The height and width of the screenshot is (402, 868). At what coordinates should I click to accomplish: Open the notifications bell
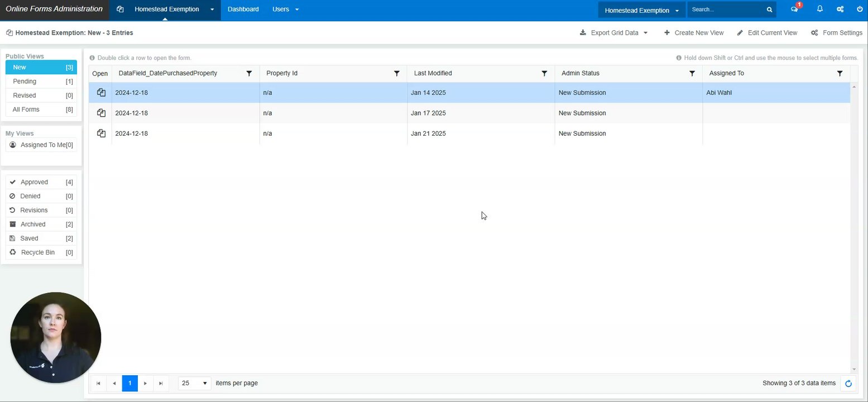pyautogui.click(x=819, y=9)
